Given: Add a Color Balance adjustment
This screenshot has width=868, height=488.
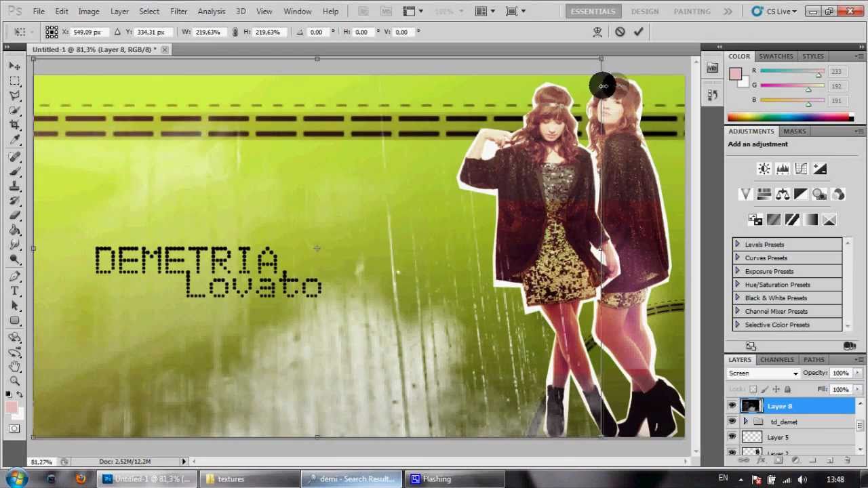Looking at the screenshot, I should pyautogui.click(x=783, y=195).
